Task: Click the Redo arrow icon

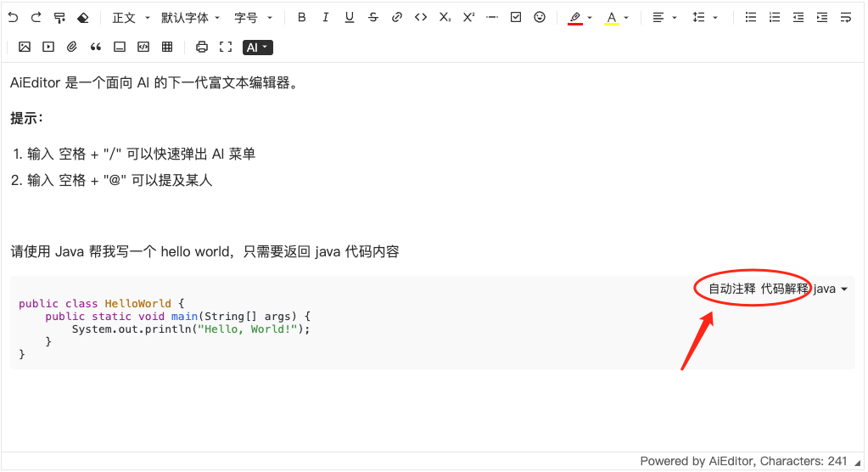Action: point(36,18)
